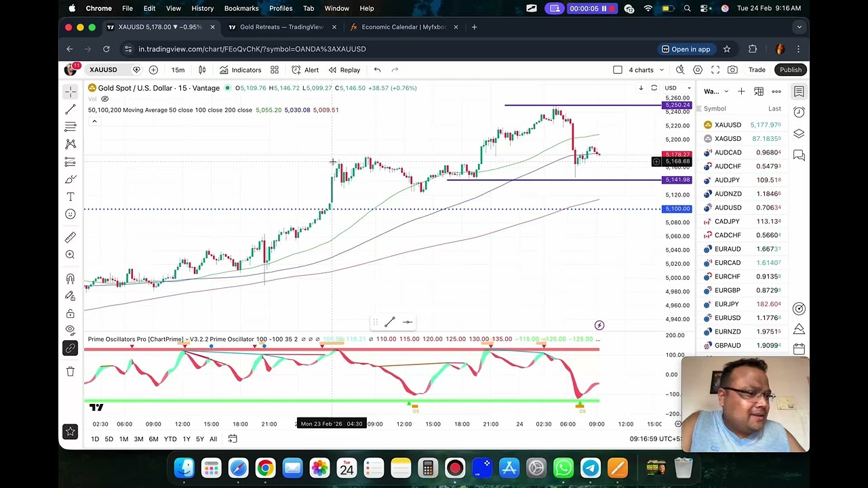The width and height of the screenshot is (868, 488).
Task: Open the USD currency dropdown
Action: pos(677,88)
